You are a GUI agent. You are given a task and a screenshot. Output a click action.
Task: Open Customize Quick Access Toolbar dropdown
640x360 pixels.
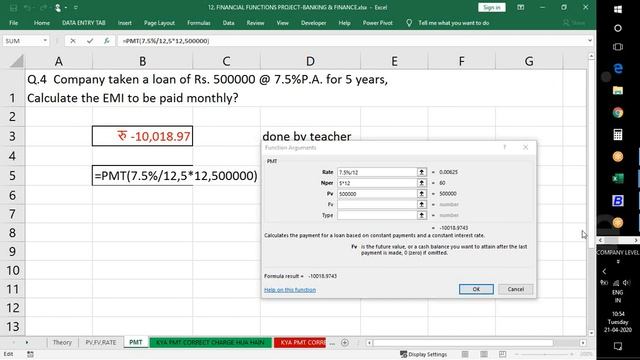[76, 7]
